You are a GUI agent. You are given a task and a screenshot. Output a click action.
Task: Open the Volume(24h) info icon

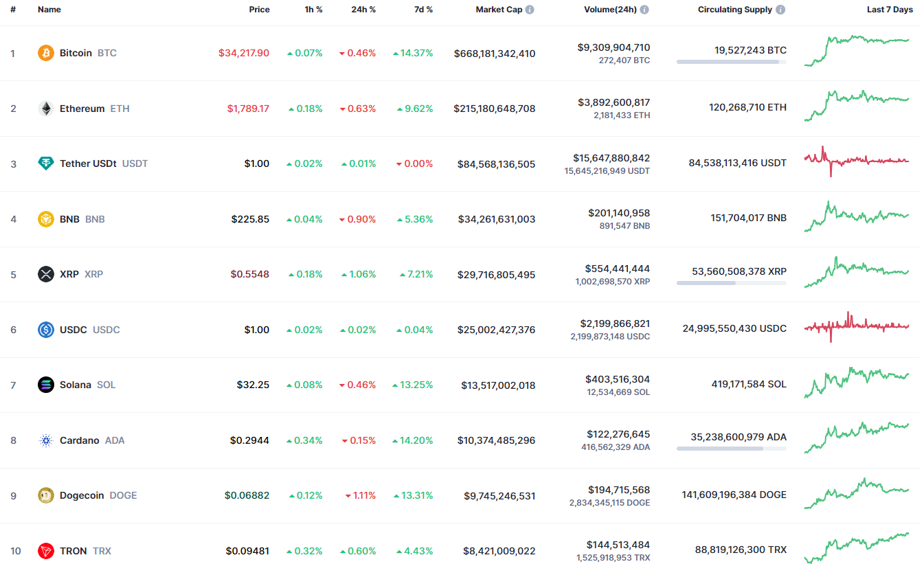click(x=644, y=10)
